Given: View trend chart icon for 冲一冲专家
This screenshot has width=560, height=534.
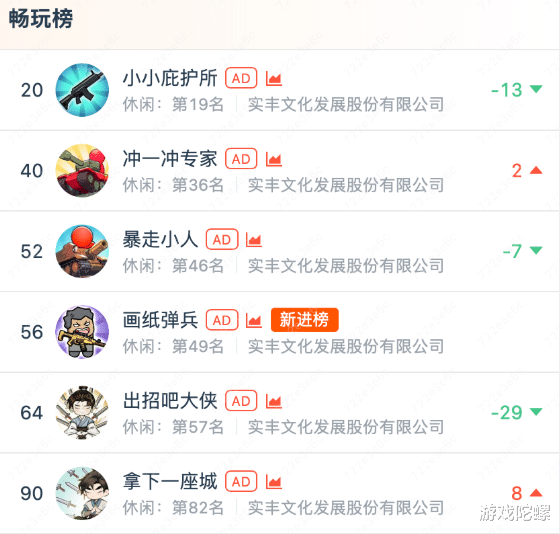Looking at the screenshot, I should [274, 159].
